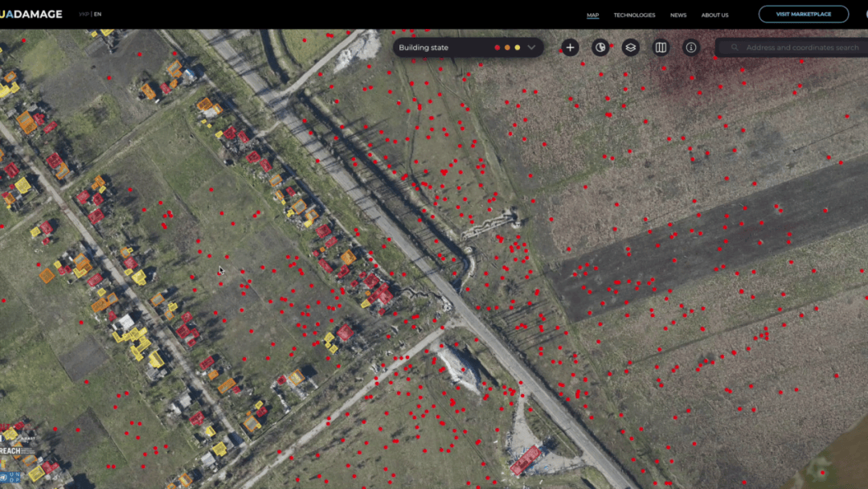This screenshot has height=489, width=868.
Task: Switch language to УКР
Action: [84, 14]
